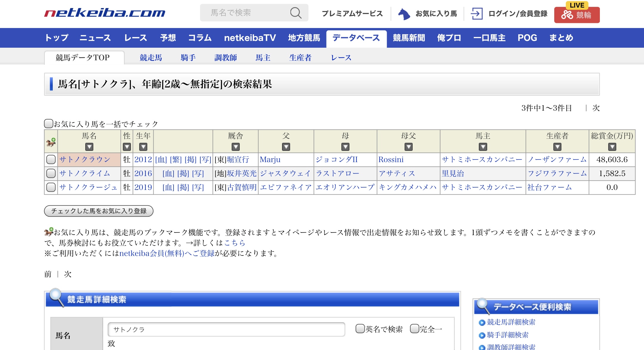Open the 総賞金 column sort dropdown
Screen dimensions: 644x350
[612, 147]
